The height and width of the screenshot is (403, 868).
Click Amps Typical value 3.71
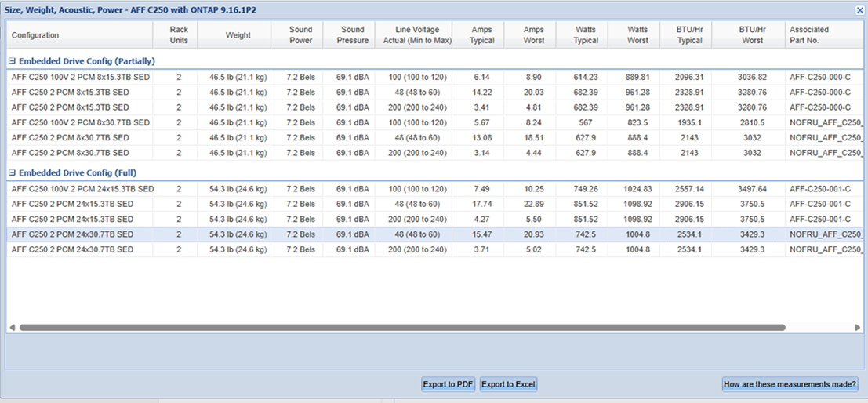pos(482,249)
